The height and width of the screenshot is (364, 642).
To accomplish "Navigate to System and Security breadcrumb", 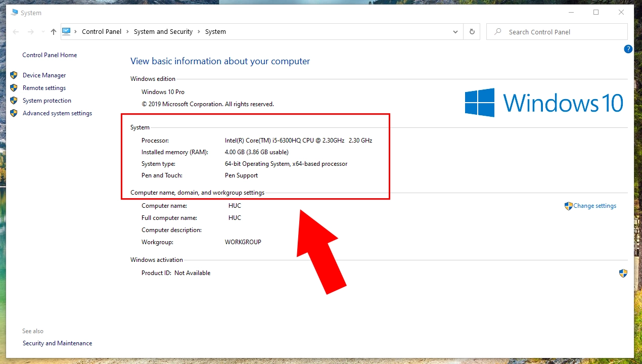I will pyautogui.click(x=163, y=32).
